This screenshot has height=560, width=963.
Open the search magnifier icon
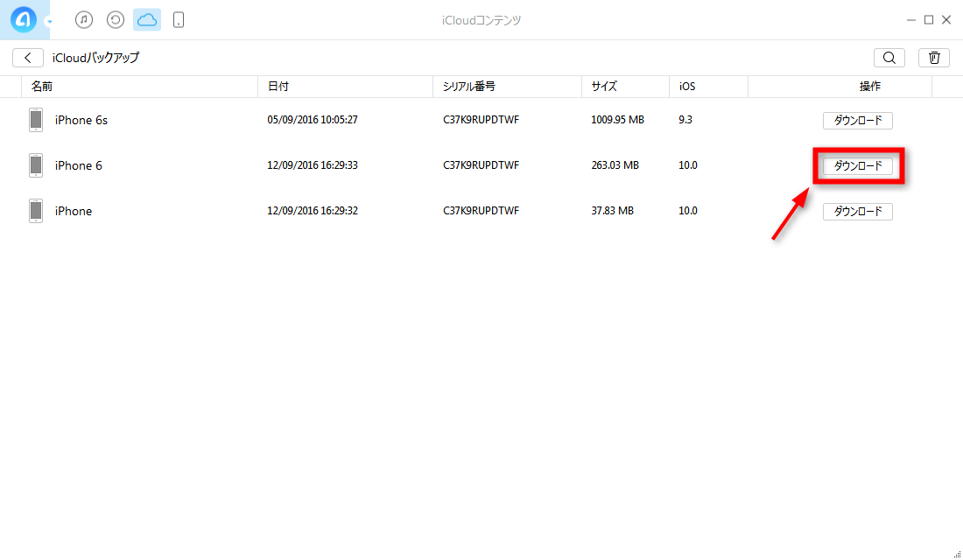point(889,58)
